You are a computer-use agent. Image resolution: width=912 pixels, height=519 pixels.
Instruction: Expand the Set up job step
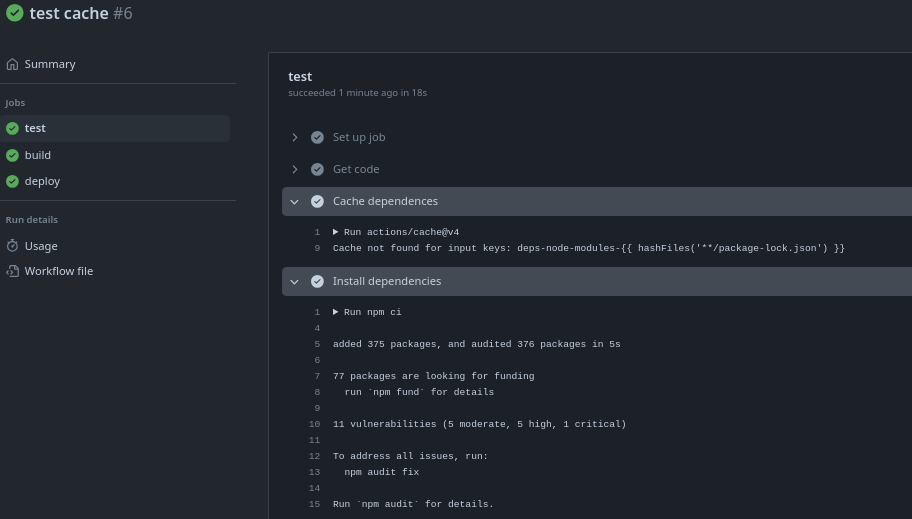pyautogui.click(x=295, y=137)
